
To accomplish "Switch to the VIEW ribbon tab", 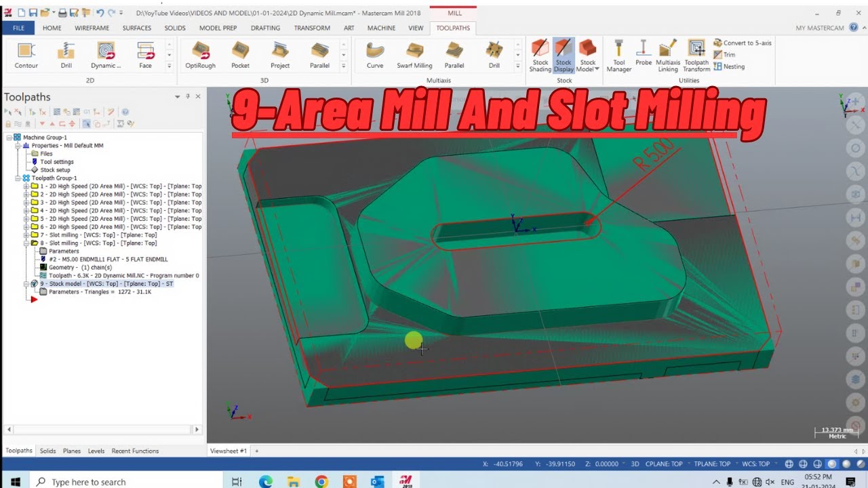I will (x=416, y=28).
